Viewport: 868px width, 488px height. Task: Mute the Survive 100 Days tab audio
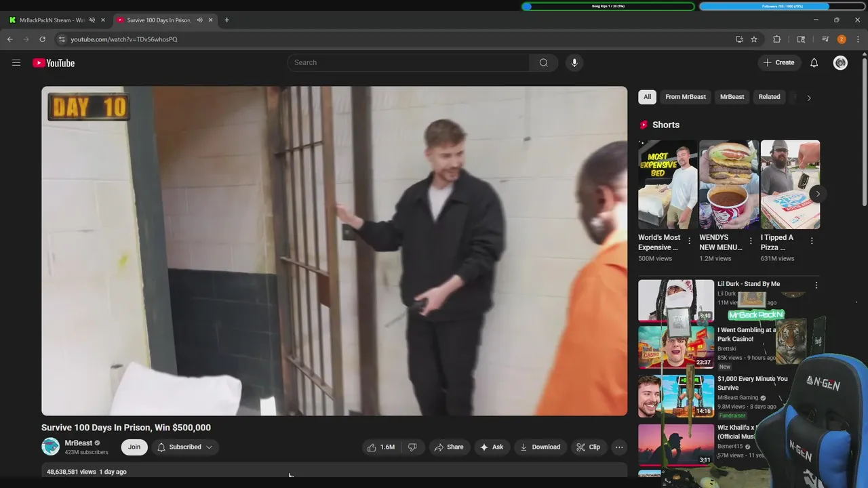pos(199,20)
